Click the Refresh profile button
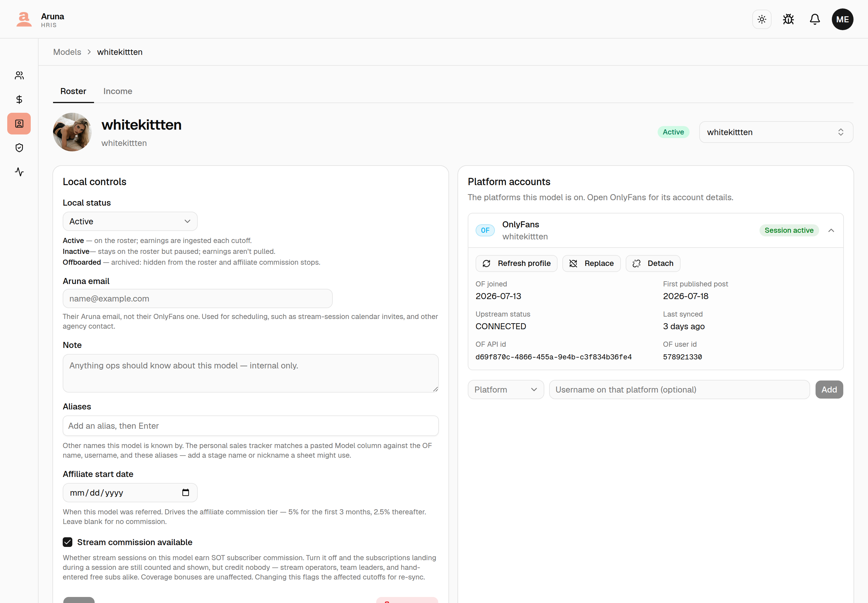This screenshot has height=603, width=868. click(x=516, y=263)
